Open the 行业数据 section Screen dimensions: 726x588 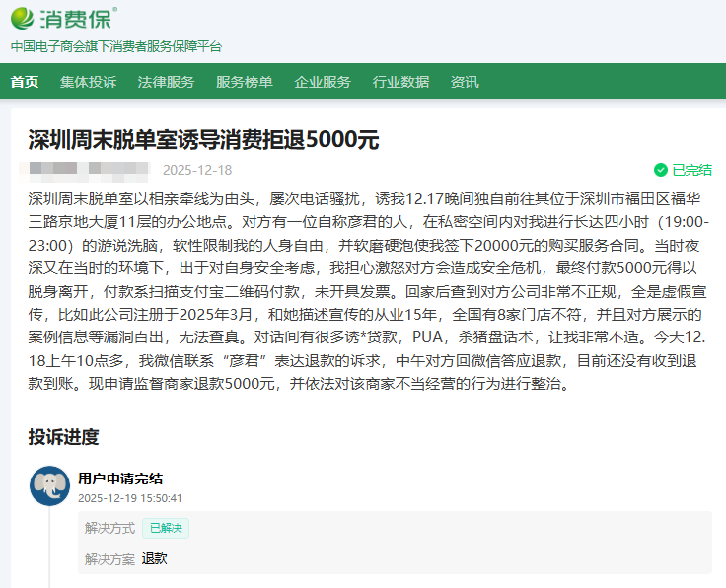pyautogui.click(x=400, y=82)
